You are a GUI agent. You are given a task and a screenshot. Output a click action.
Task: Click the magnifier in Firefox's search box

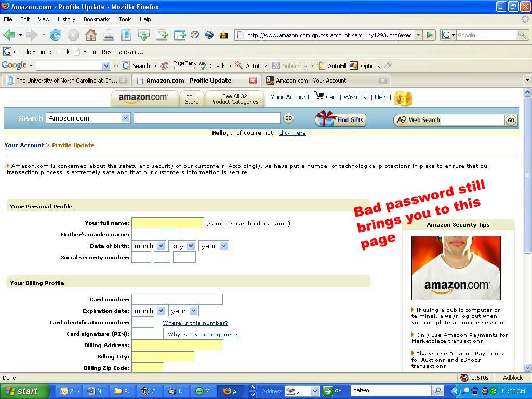[x=522, y=35]
